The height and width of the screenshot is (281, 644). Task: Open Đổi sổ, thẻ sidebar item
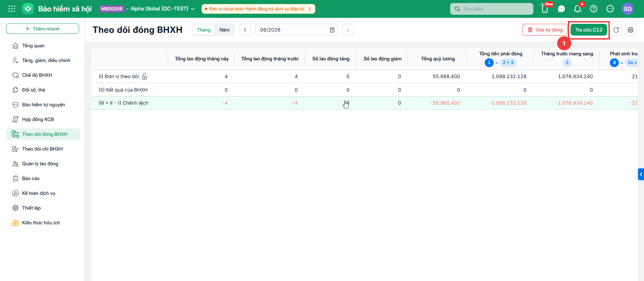[43, 90]
